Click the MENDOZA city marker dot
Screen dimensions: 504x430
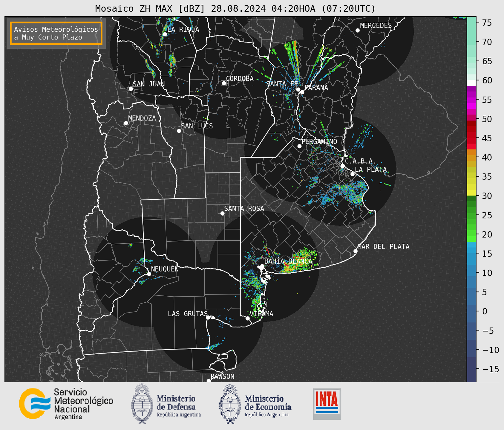(126, 123)
